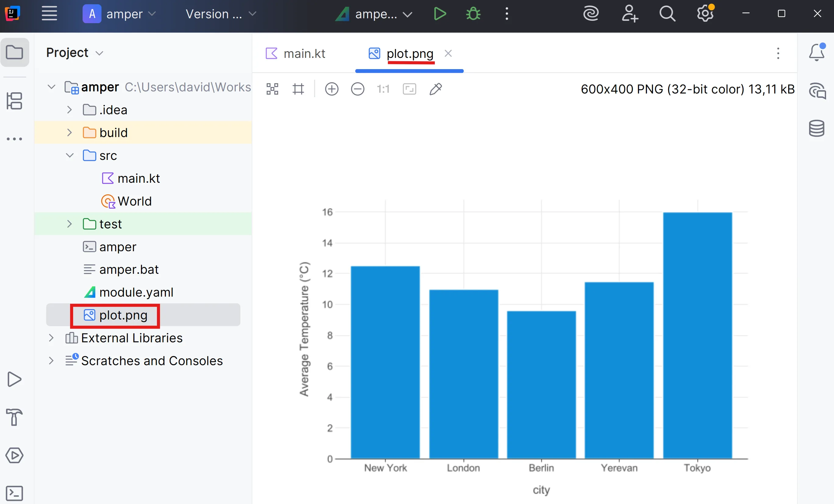Expand the build folder

[x=69, y=132]
